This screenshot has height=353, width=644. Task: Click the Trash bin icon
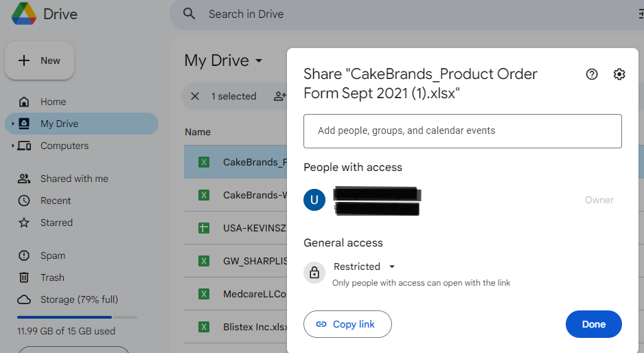tap(24, 277)
